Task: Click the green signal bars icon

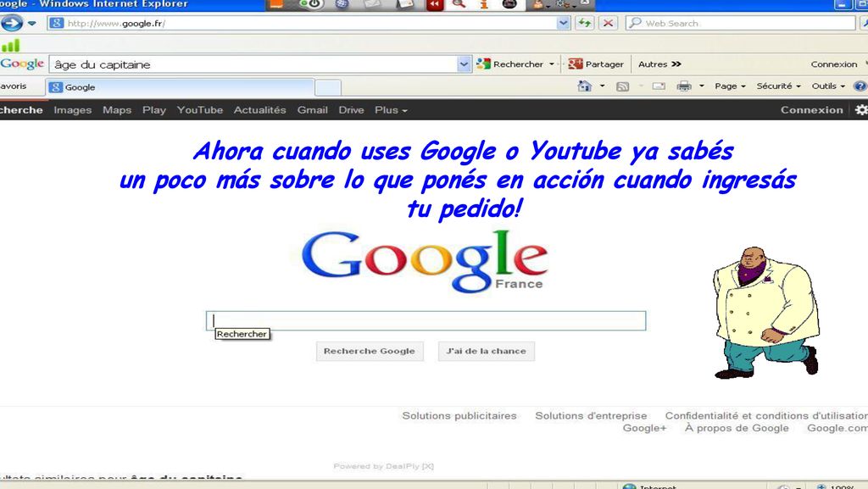Action: point(10,45)
